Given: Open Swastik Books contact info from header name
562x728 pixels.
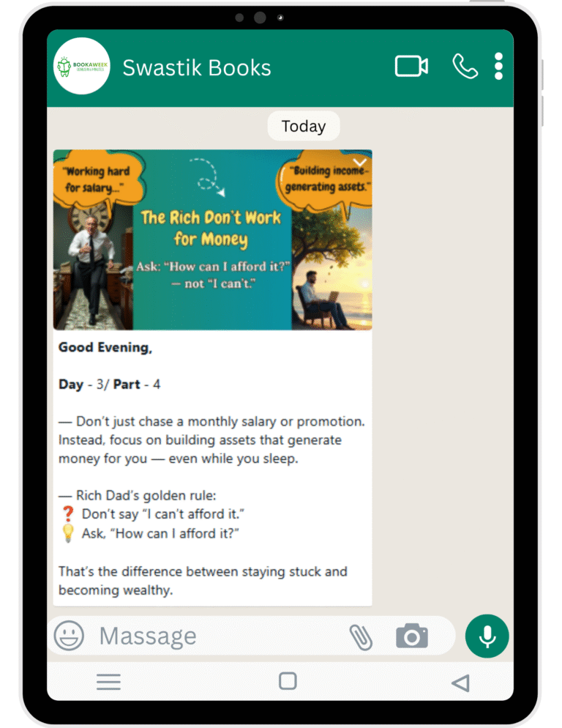Looking at the screenshot, I should 196,68.
